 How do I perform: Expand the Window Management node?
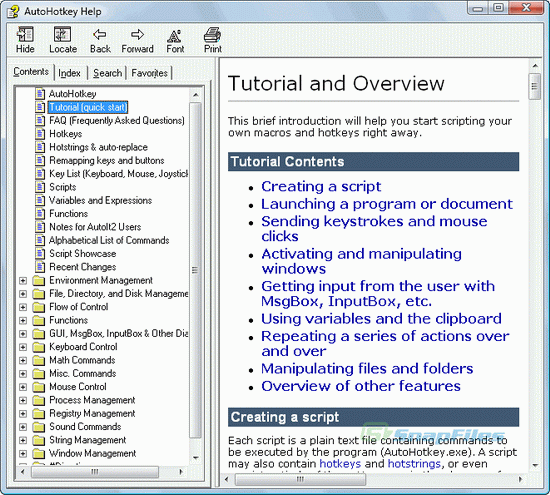[23, 454]
